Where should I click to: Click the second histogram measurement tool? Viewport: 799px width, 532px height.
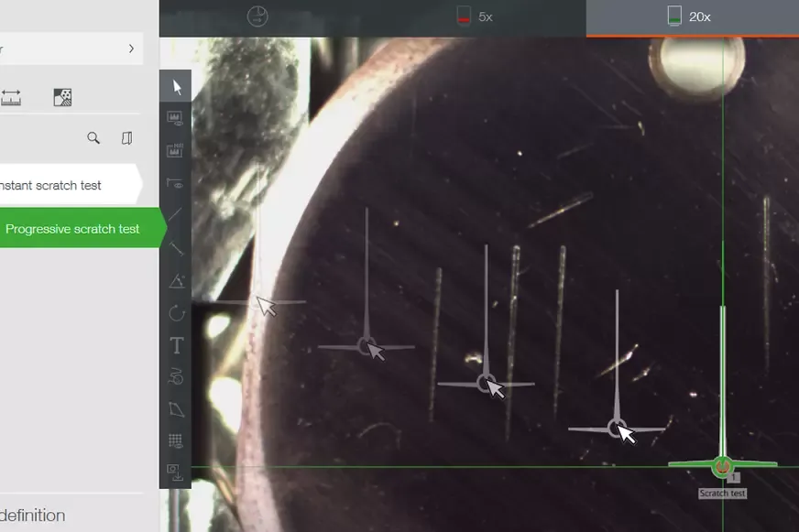point(175,150)
